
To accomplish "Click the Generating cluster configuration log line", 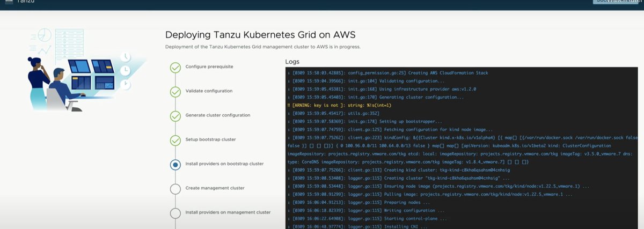I will (x=376, y=97).
